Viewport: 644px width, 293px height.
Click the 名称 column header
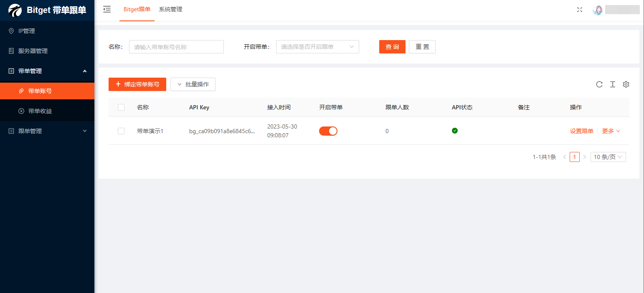click(x=143, y=107)
